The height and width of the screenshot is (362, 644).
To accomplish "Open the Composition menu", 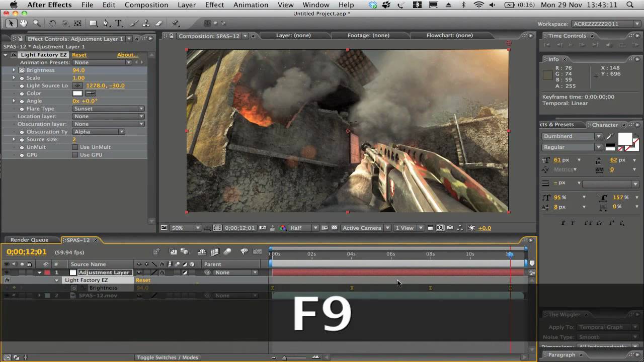I will (146, 5).
